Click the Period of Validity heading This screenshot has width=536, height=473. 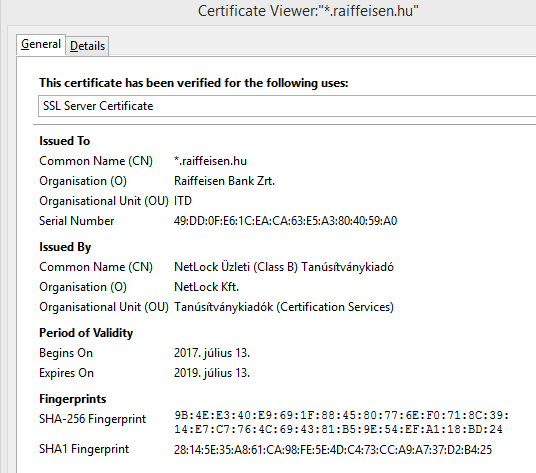[x=86, y=333]
